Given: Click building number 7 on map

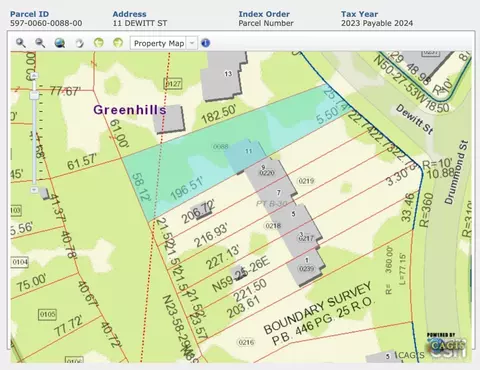Looking at the screenshot, I should click(x=279, y=192).
